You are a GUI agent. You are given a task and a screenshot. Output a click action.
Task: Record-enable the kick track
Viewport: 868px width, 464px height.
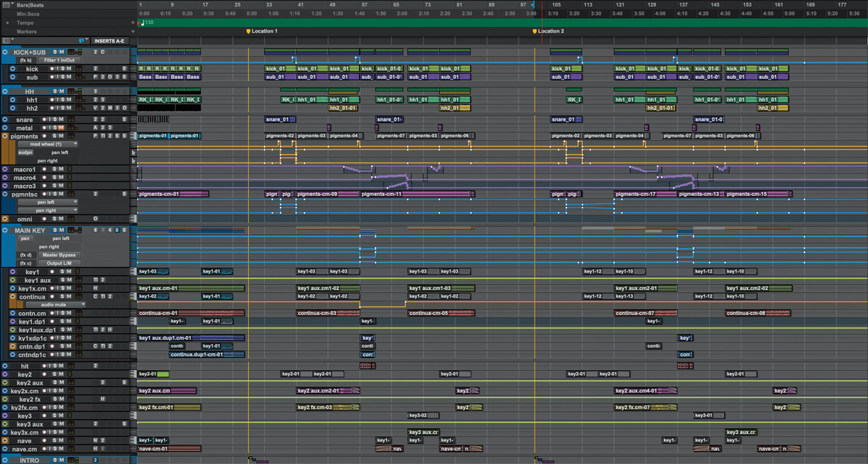(51, 69)
